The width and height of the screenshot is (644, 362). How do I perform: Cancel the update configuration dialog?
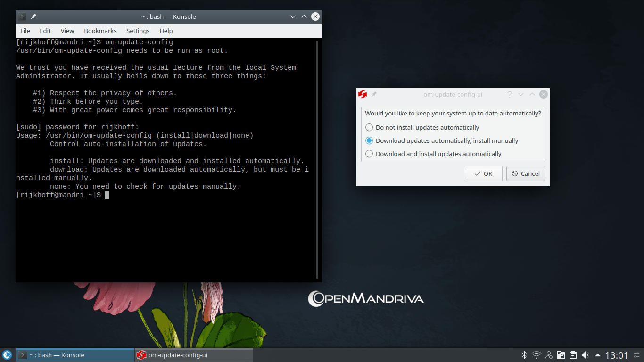click(x=525, y=173)
